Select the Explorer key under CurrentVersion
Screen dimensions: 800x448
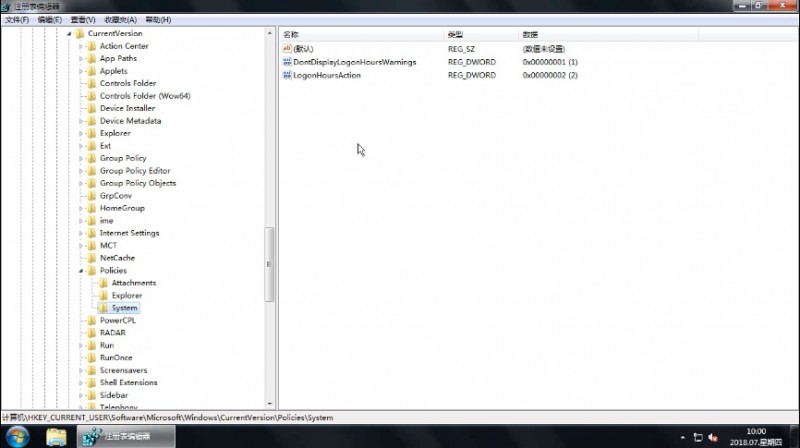(115, 133)
